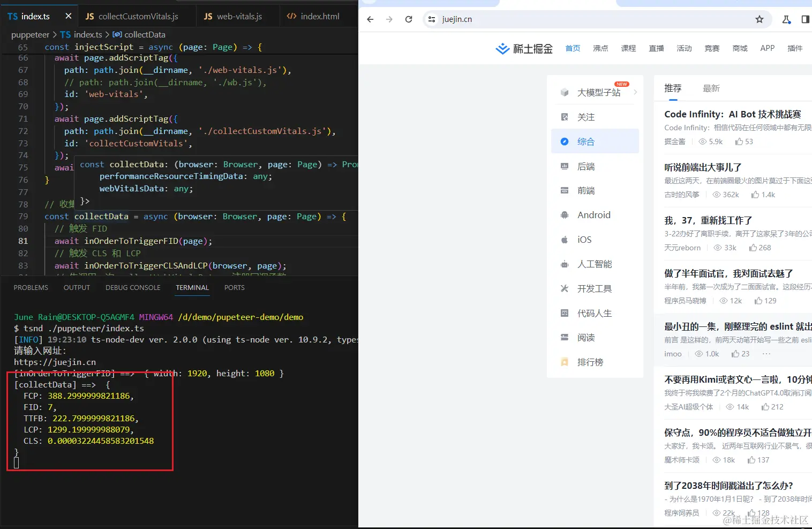812x529 pixels.
Task: Open the index.html editor tab
Action: click(313, 16)
